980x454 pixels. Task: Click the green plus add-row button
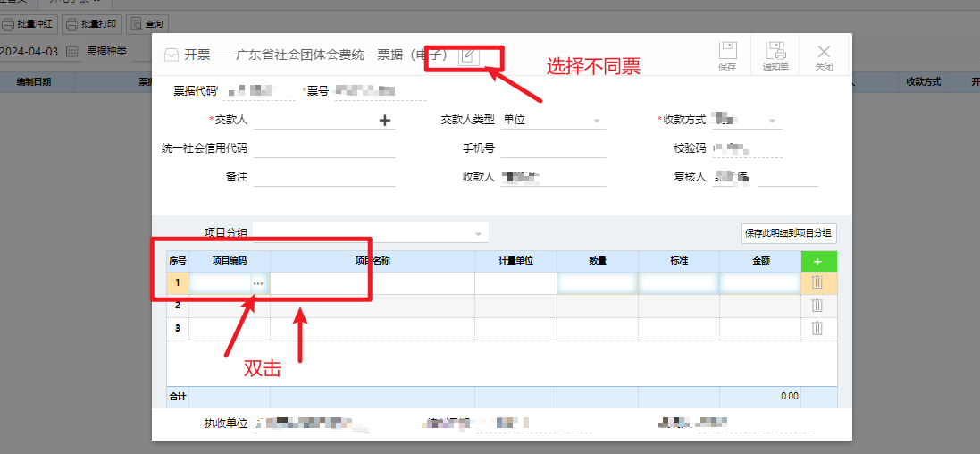pyautogui.click(x=818, y=261)
